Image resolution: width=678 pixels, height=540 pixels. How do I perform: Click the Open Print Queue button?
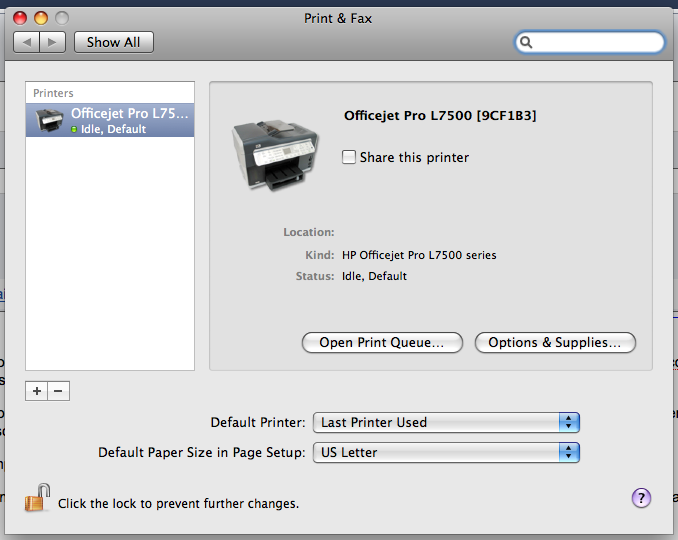coord(382,342)
